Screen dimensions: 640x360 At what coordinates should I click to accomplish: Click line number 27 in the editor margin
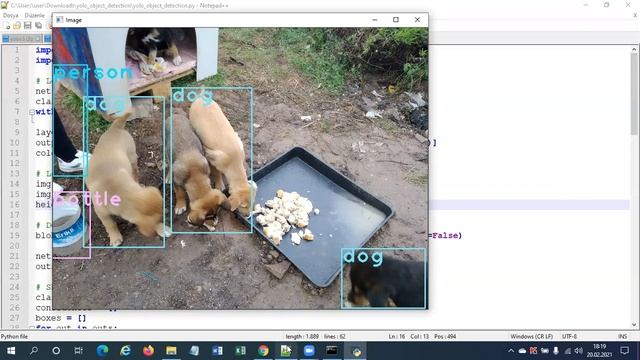[15, 318]
